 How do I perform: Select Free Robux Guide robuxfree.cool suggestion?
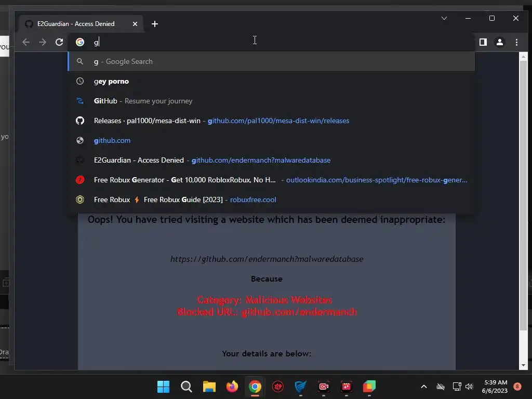pos(271,199)
